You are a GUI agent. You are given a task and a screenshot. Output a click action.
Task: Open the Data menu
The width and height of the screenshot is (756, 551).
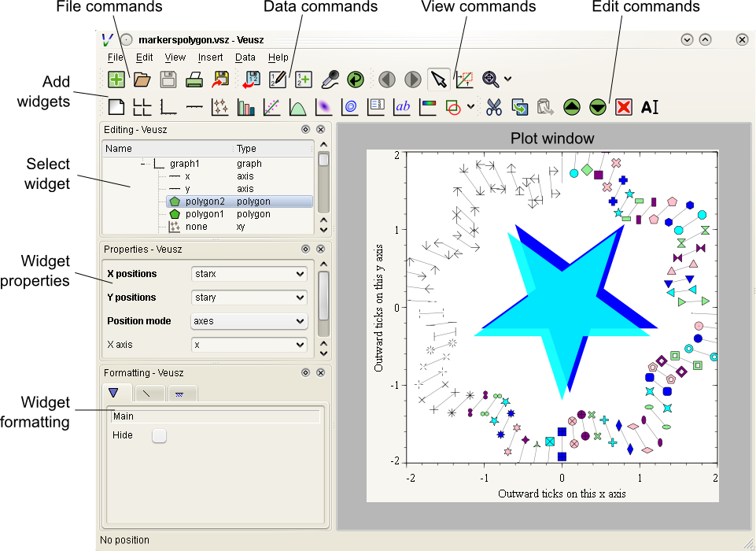tap(245, 57)
